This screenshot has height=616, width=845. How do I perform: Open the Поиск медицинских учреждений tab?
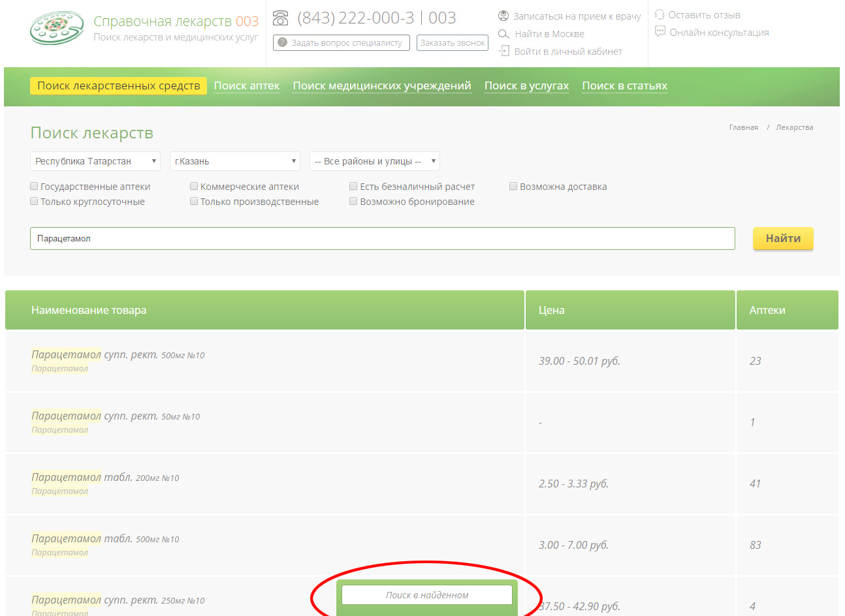tap(381, 85)
